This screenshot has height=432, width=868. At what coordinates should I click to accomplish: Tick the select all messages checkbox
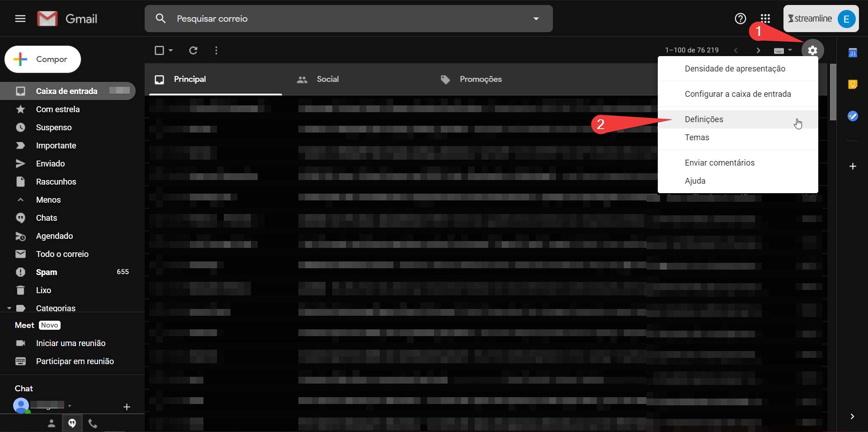[159, 50]
